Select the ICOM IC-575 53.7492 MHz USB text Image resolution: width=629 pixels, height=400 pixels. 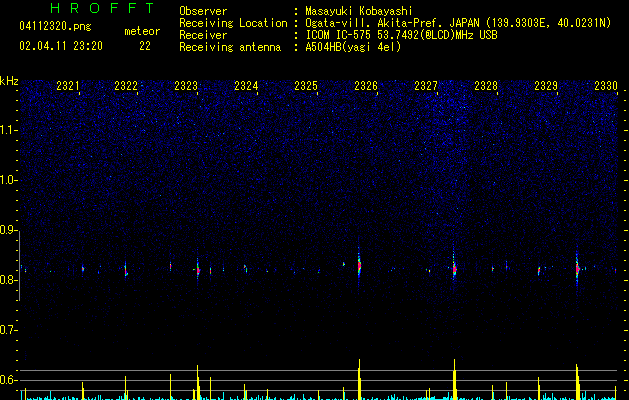401,35
